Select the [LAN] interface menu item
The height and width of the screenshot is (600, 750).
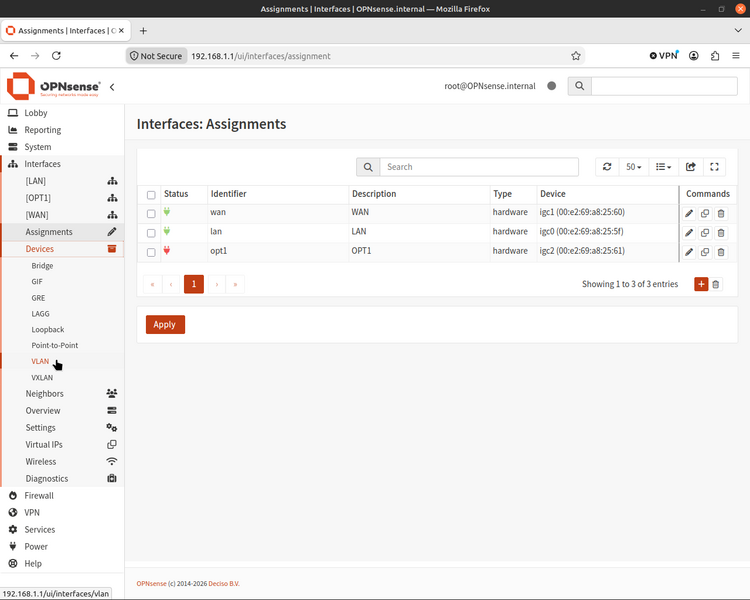(62, 181)
